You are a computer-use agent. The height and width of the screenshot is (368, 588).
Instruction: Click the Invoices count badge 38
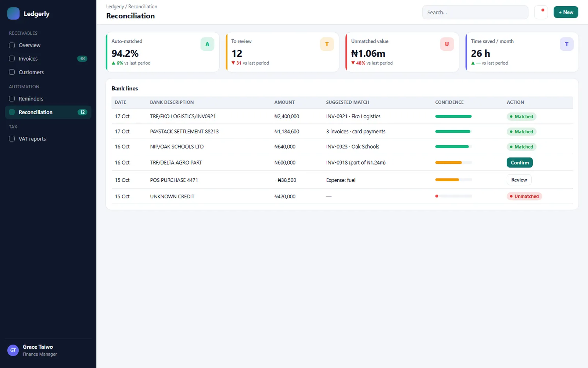[82, 59]
